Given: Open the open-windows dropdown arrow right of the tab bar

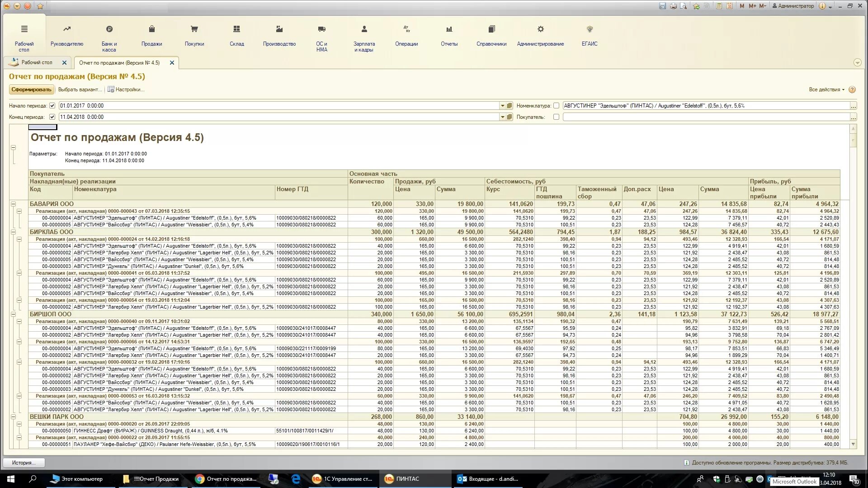Looking at the screenshot, I should click(x=857, y=62).
